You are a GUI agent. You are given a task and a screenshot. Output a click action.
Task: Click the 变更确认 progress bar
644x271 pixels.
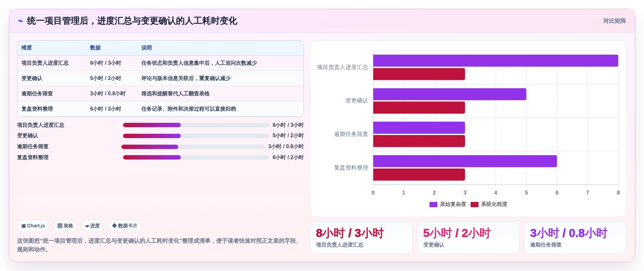coord(196,136)
